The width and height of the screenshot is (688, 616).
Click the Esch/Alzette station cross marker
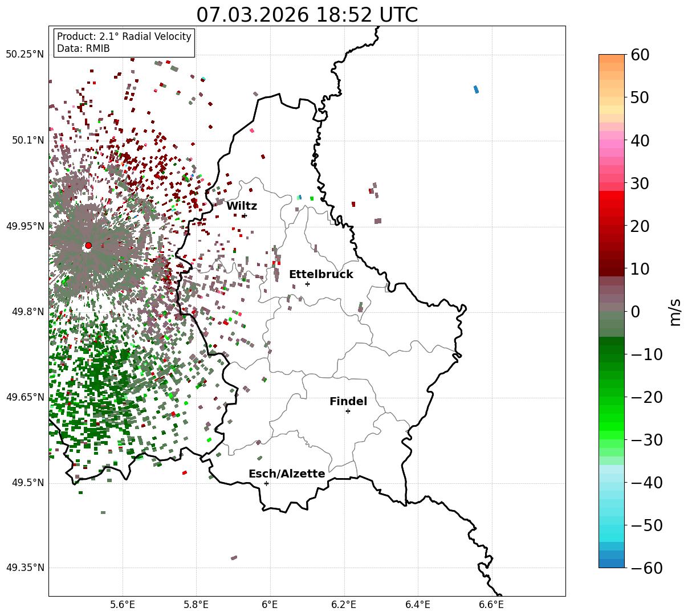coord(266,483)
